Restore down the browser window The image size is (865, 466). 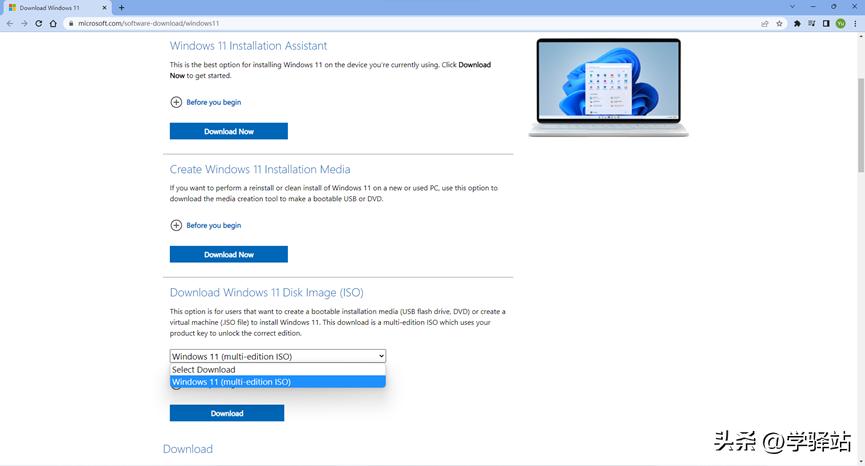click(x=834, y=7)
